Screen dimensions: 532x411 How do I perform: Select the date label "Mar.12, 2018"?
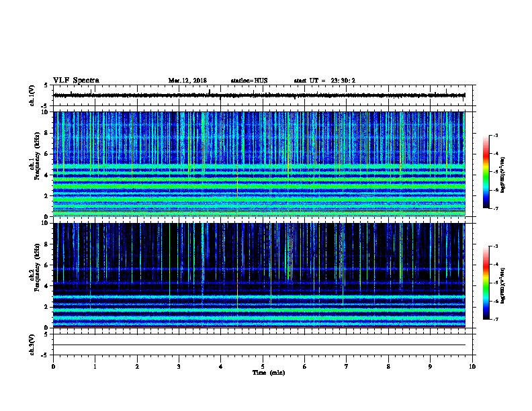(x=187, y=81)
